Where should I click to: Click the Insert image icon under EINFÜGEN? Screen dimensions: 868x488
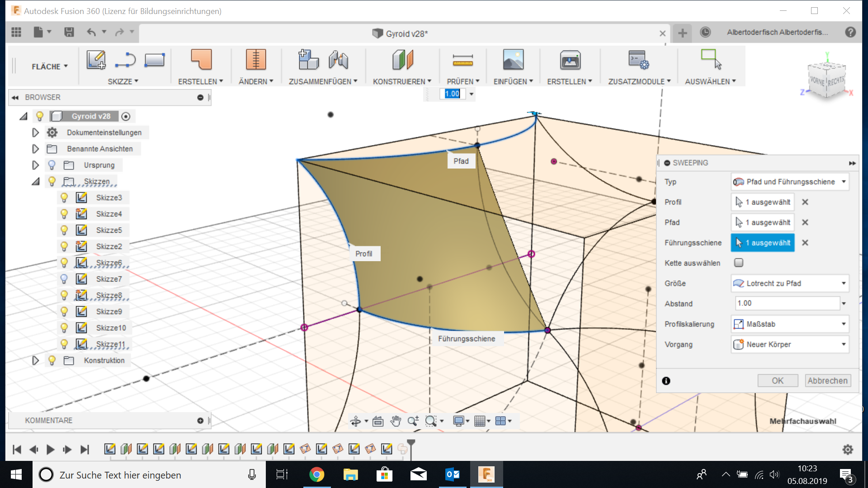513,60
